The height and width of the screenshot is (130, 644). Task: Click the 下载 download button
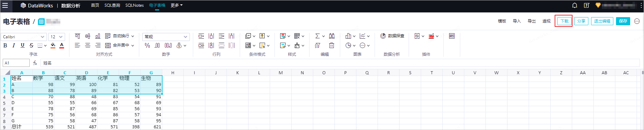coord(564,21)
